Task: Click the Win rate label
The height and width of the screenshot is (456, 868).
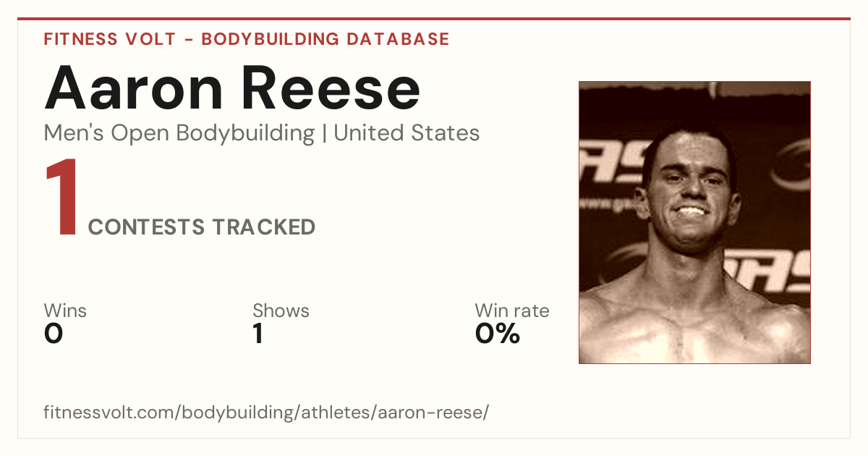Action: 512,311
